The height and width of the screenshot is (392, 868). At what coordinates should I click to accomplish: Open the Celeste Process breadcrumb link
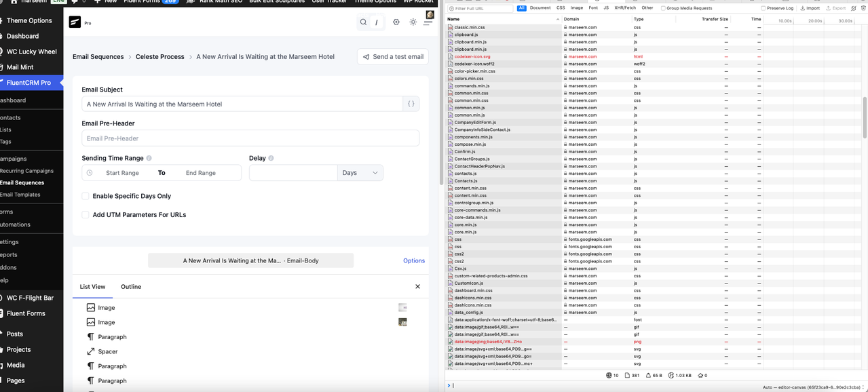(160, 57)
